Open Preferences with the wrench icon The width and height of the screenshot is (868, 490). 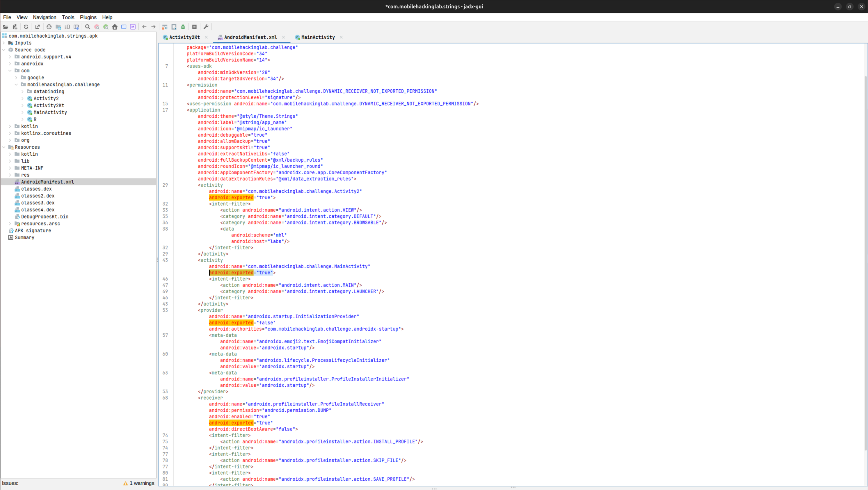[206, 27]
